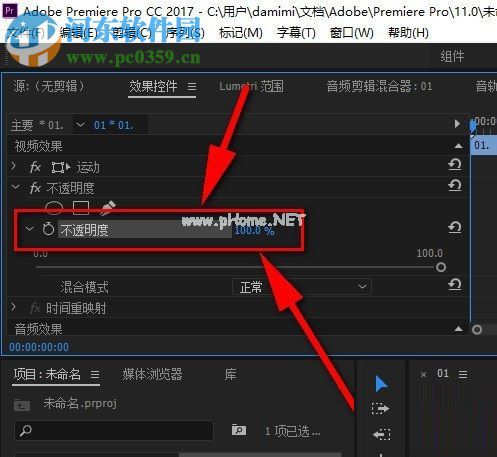Click the 运动 transform icon

coord(61,167)
